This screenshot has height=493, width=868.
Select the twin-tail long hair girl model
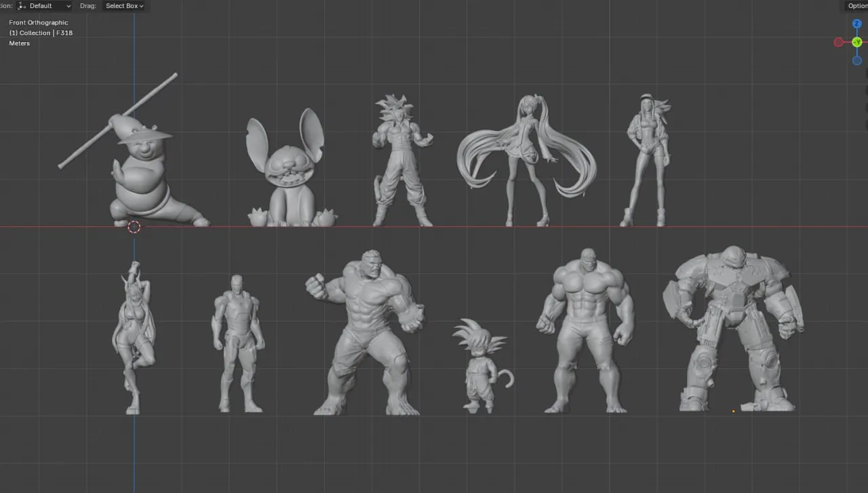coord(527,159)
